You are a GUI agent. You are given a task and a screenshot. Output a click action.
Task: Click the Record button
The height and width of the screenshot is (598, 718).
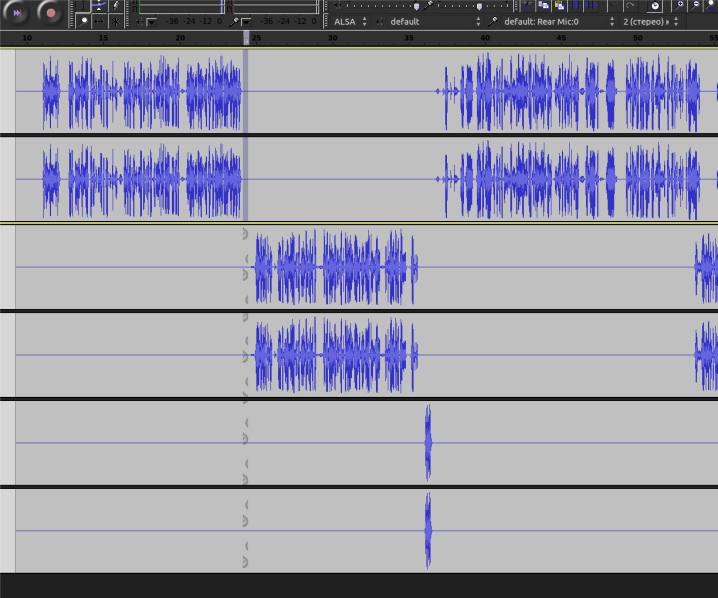50,13
